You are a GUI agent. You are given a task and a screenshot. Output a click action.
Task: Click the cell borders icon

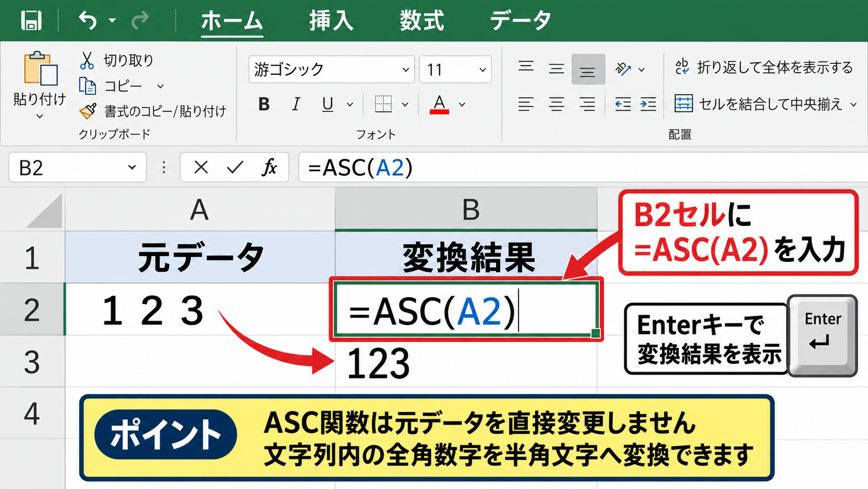tap(383, 104)
